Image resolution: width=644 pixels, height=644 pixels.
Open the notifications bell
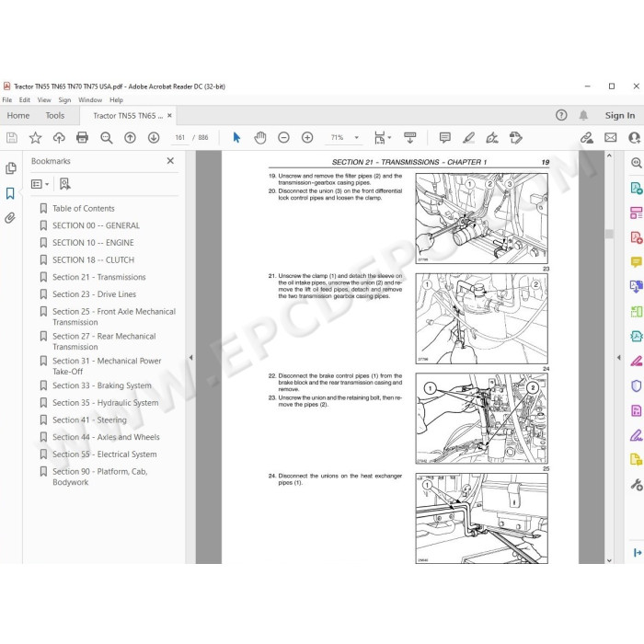click(583, 115)
